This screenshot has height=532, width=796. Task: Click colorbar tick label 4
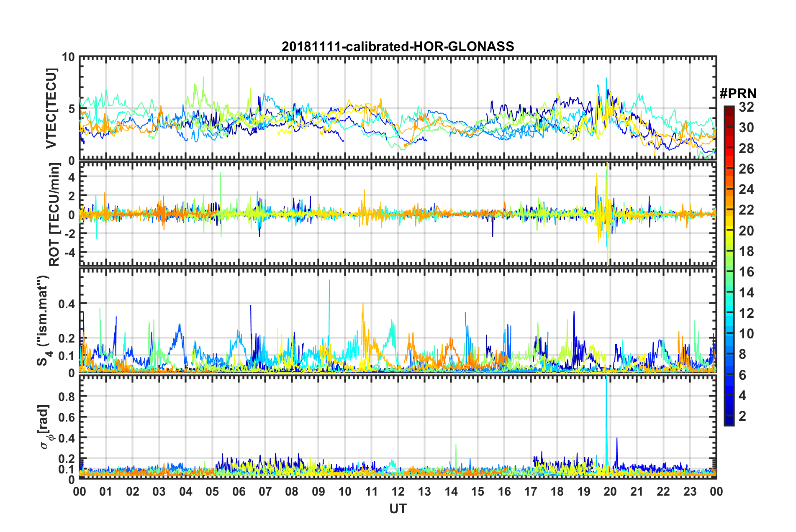(x=742, y=396)
